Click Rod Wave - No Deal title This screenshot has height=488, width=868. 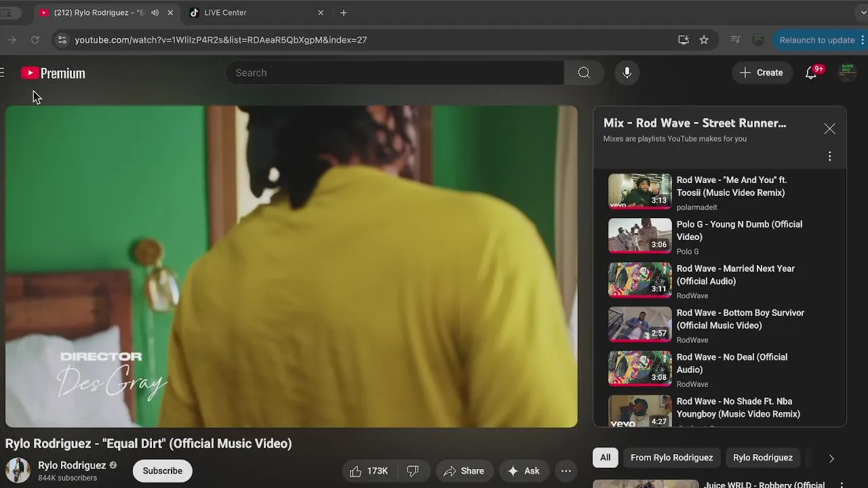732,363
